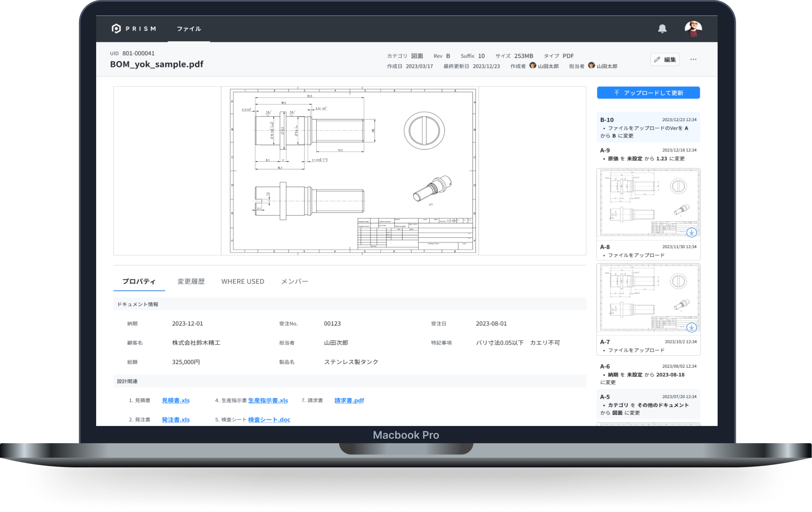Switch to the 変更履歴 tab
812x512 pixels.
(191, 282)
